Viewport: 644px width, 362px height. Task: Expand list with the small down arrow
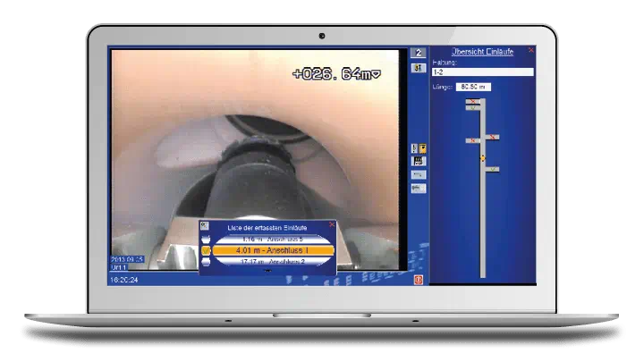[267, 271]
